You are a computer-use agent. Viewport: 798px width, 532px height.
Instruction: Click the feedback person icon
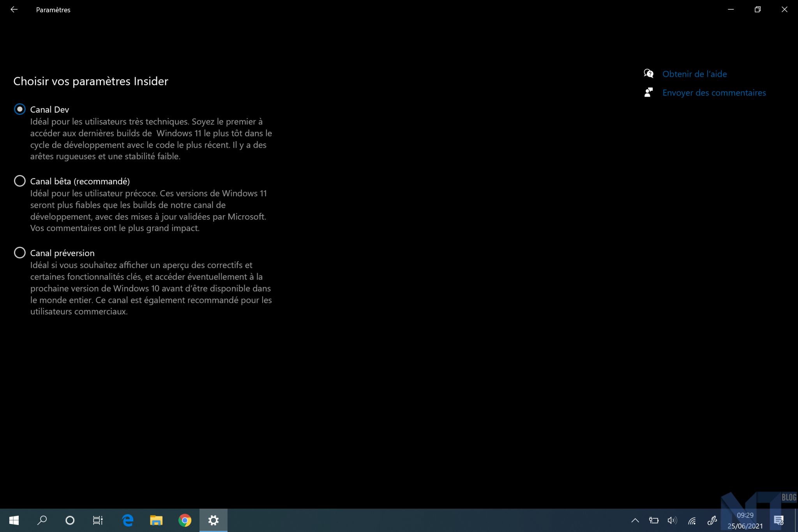[x=648, y=92]
